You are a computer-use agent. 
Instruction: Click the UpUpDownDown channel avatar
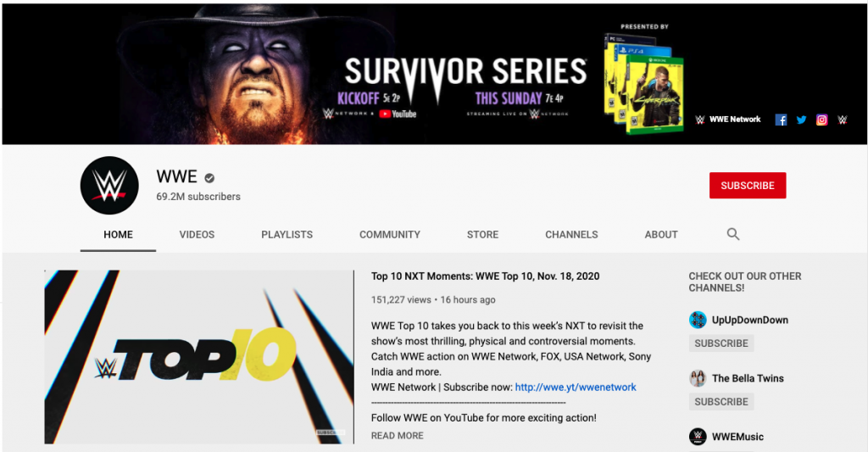[698, 320]
